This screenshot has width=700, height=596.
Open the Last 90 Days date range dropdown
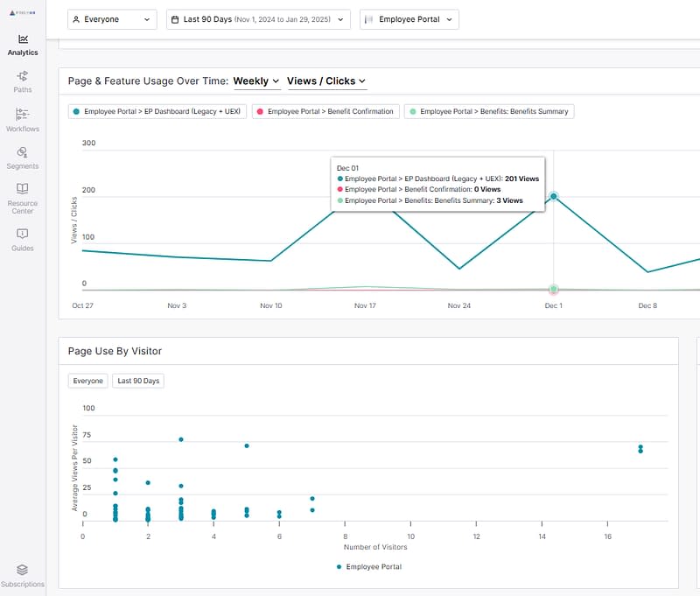click(258, 19)
